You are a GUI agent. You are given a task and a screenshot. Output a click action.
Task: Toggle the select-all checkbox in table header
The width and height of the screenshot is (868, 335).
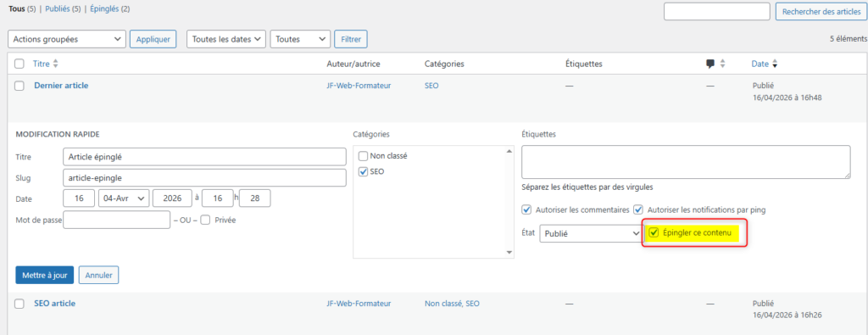[19, 64]
